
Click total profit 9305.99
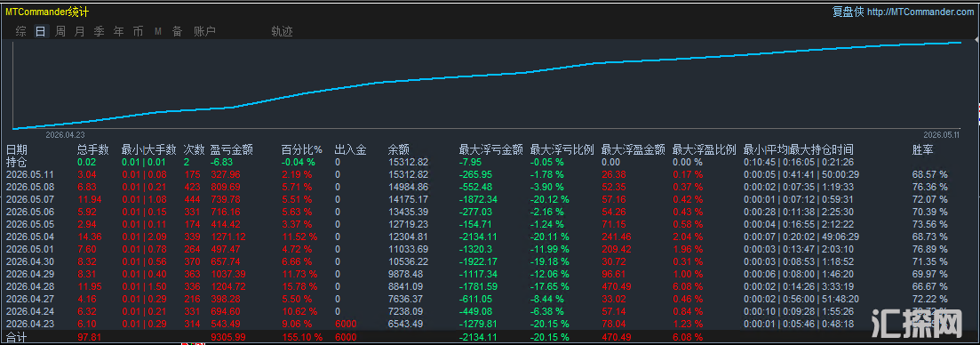228,338
